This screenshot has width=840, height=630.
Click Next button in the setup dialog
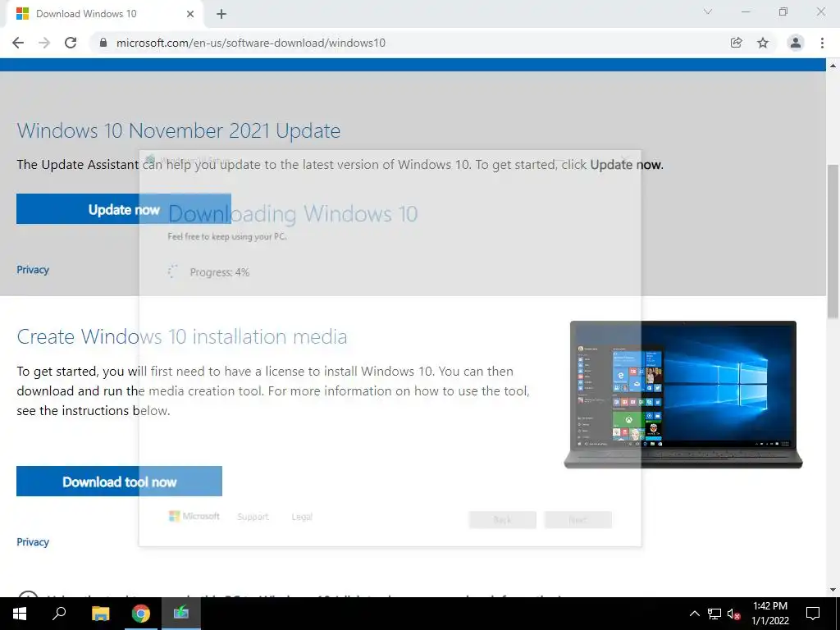click(x=578, y=519)
